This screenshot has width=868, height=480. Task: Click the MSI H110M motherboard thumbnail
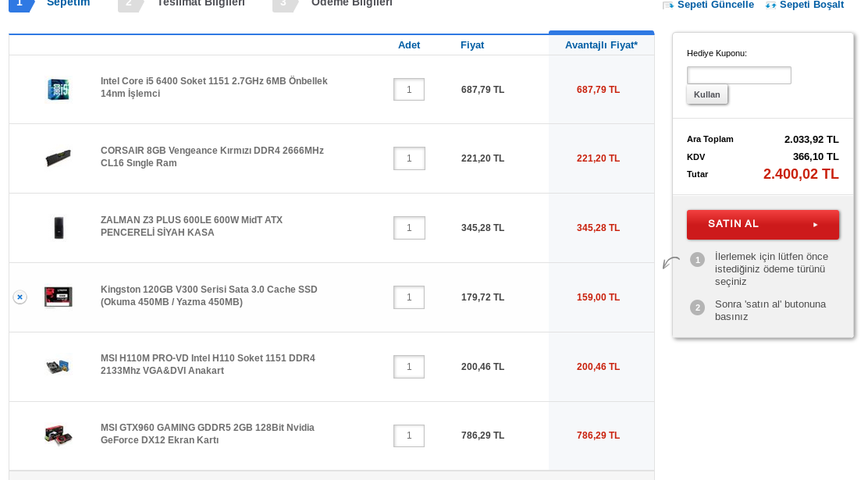coord(58,366)
